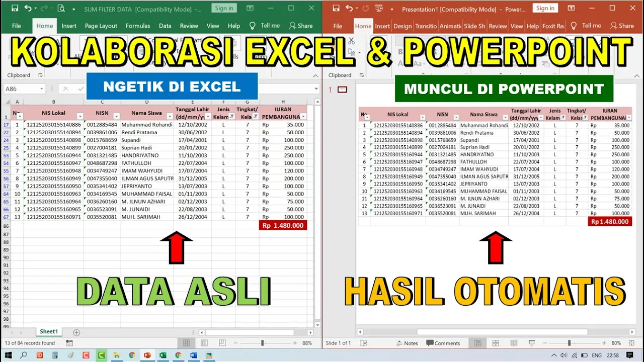This screenshot has height=362, width=644.
Task: Open filter dropdown for NISN column in Excel
Action: click(116, 117)
